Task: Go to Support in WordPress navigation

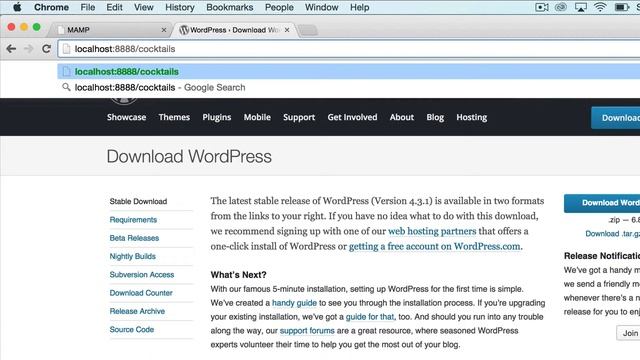Action: pyautogui.click(x=299, y=118)
